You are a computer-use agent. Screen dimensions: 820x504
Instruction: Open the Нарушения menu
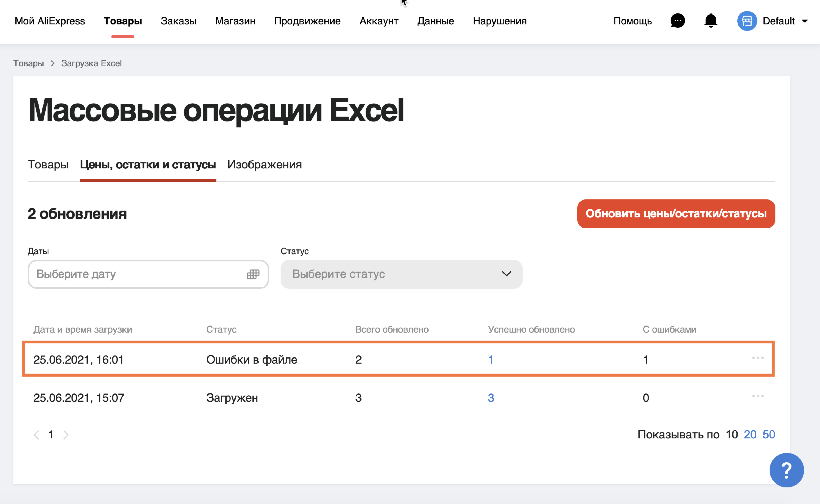499,21
